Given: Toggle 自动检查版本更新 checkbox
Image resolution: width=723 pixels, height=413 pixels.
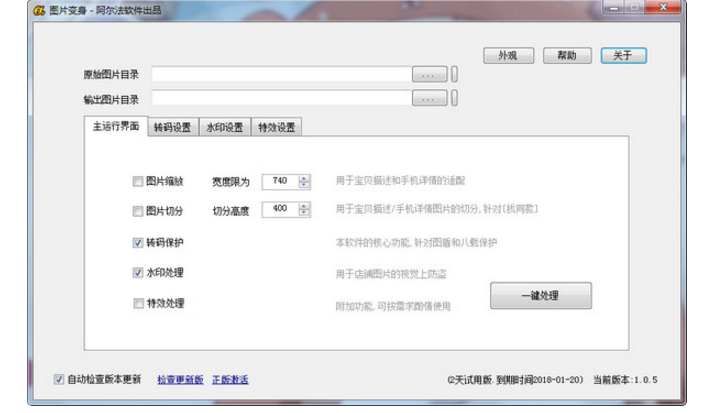Looking at the screenshot, I should pyautogui.click(x=59, y=379).
